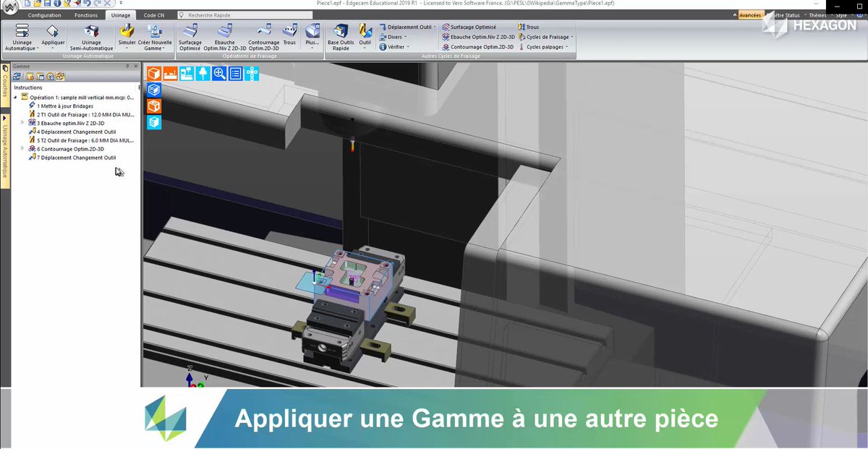Click orange solid cube view icon

(x=153, y=73)
